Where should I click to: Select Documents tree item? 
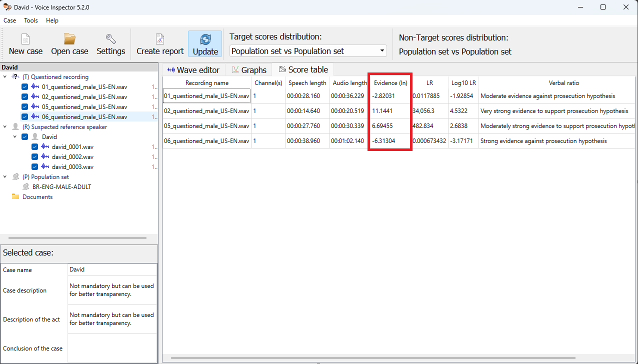37,197
